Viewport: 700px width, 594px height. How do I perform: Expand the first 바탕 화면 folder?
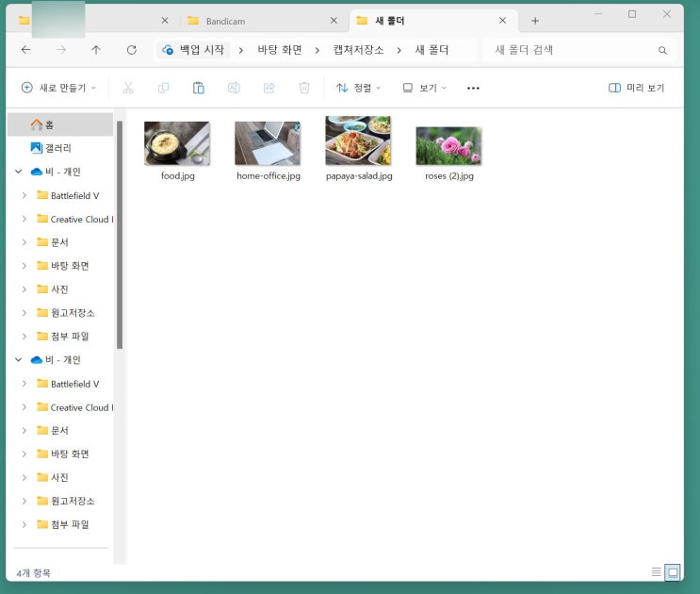24,266
